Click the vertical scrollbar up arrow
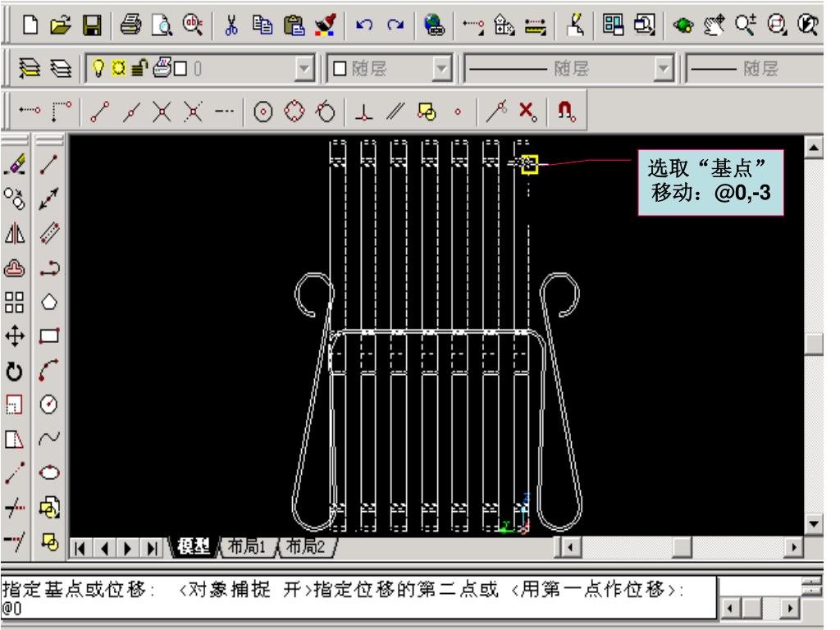The height and width of the screenshot is (630, 840). [813, 147]
